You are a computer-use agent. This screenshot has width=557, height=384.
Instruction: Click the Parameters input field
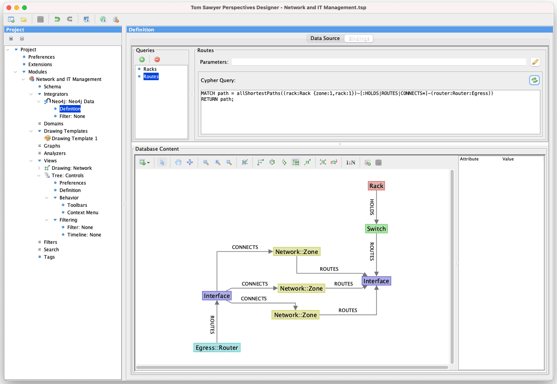pos(379,62)
